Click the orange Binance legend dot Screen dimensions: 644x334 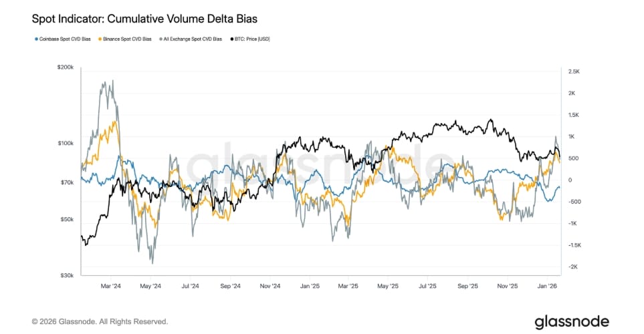click(100, 39)
